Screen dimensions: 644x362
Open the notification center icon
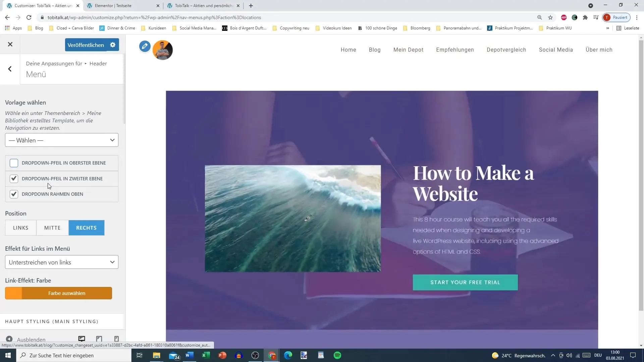pyautogui.click(x=633, y=355)
